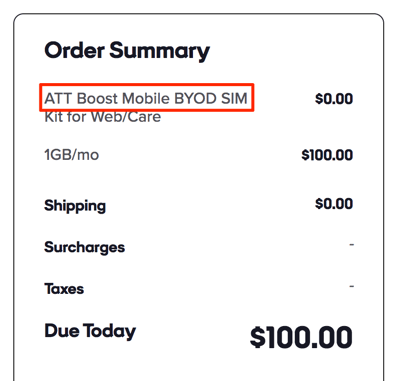The width and height of the screenshot is (400, 381).
Task: Click the word Web/Care in kit description
Action: coord(126,117)
